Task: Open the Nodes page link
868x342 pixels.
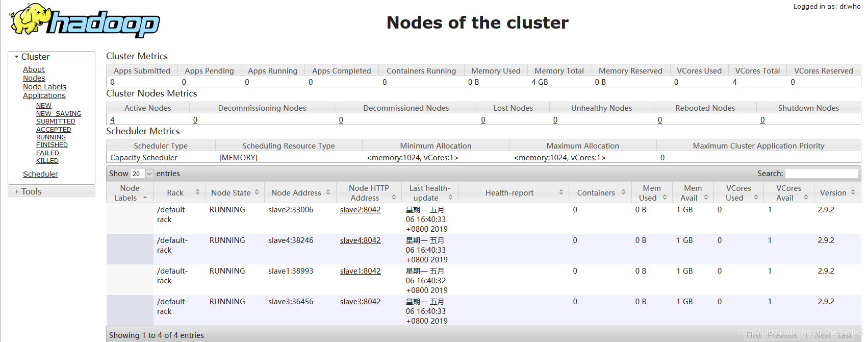Action: coord(34,78)
